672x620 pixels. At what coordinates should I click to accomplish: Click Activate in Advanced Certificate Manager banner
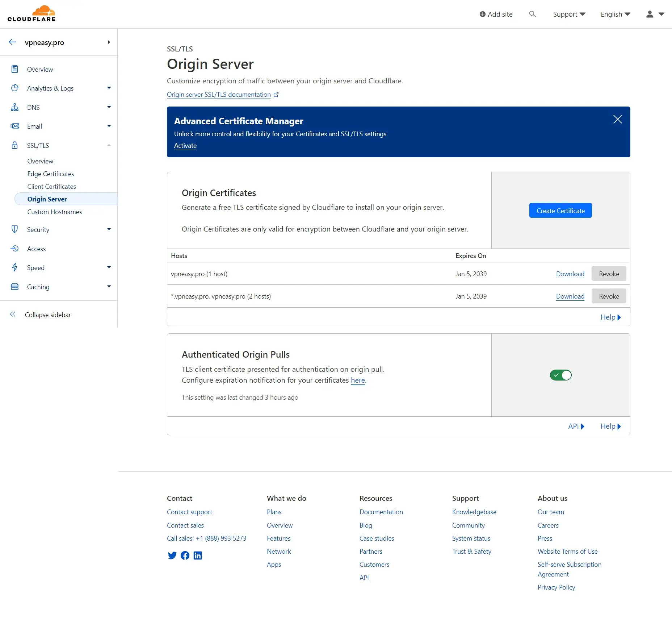tap(185, 146)
